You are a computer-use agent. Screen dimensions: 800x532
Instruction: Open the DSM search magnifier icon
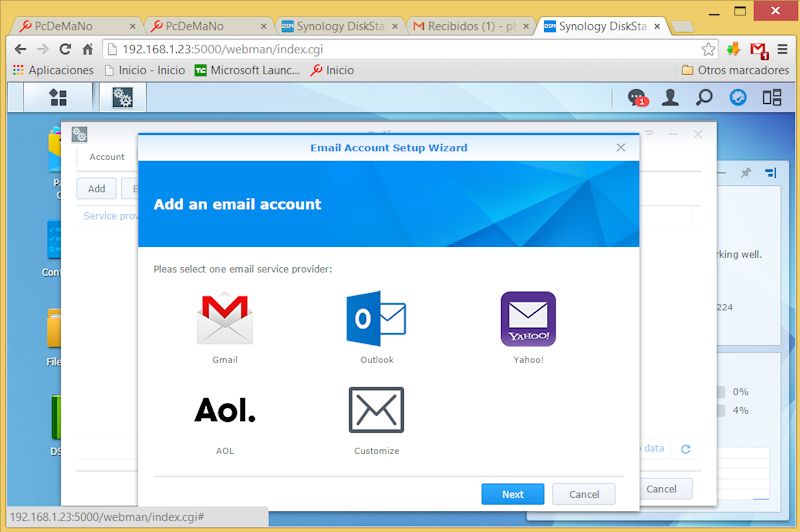[704, 97]
